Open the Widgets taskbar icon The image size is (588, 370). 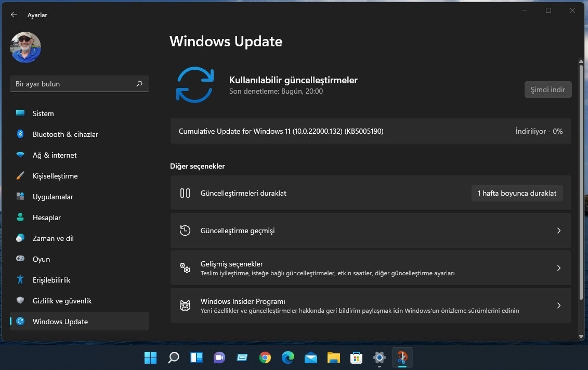196,358
